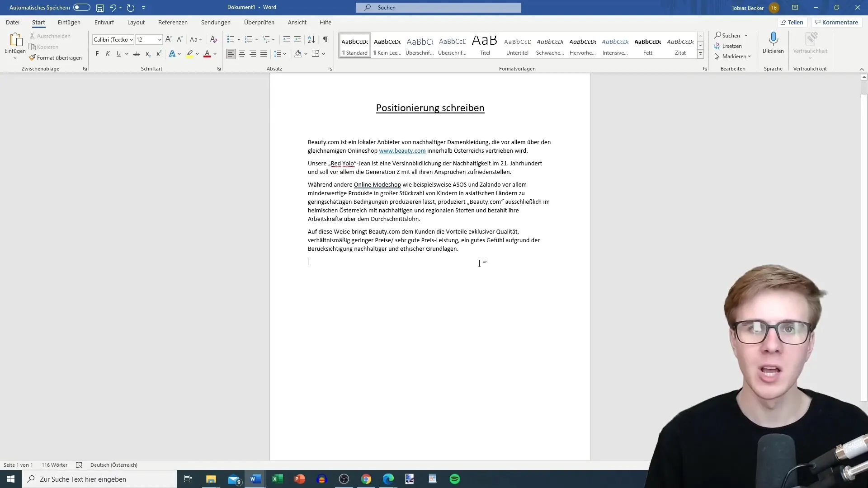Screen dimensions: 868x488
Task: Increase the font size
Action: click(169, 39)
